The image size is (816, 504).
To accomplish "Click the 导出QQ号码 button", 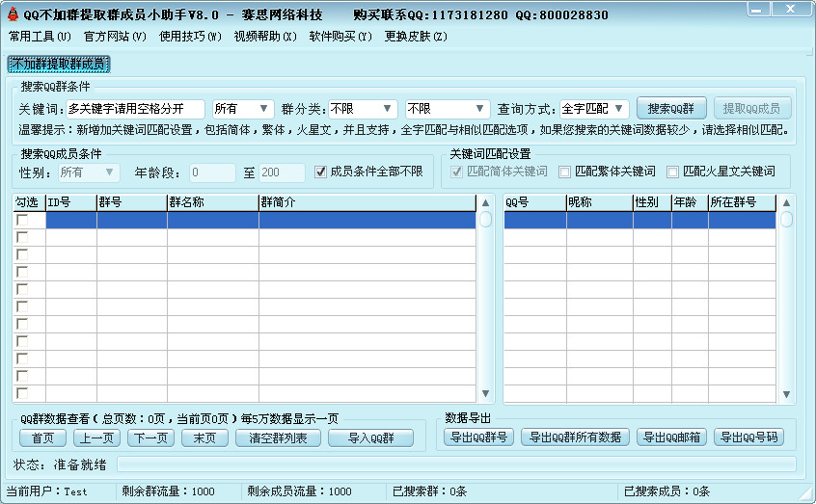I will (748, 437).
